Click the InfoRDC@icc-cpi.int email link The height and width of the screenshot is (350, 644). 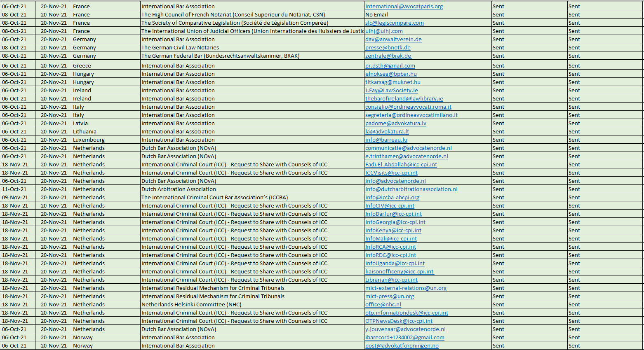point(390,255)
